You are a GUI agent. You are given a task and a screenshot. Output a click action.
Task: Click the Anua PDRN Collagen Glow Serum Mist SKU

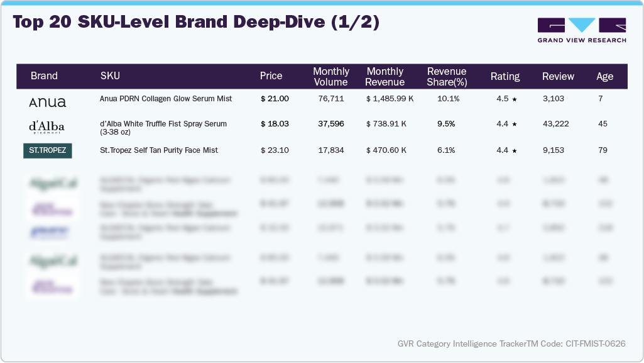coord(166,99)
